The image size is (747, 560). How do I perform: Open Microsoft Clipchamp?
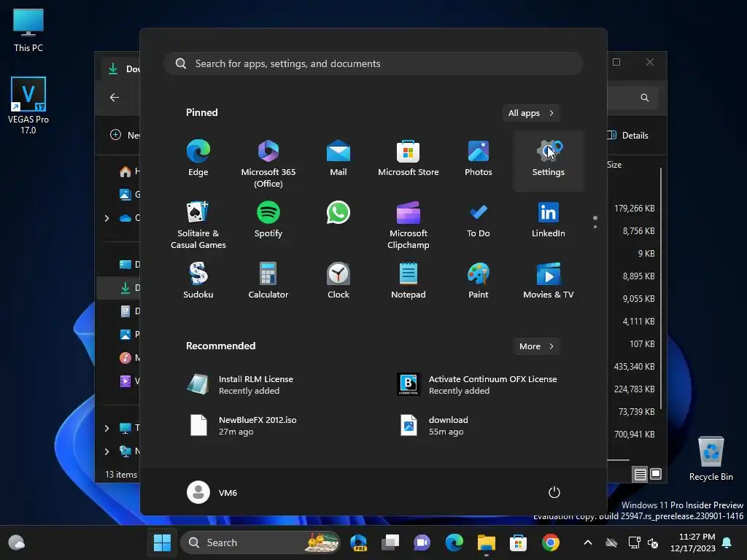409,224
